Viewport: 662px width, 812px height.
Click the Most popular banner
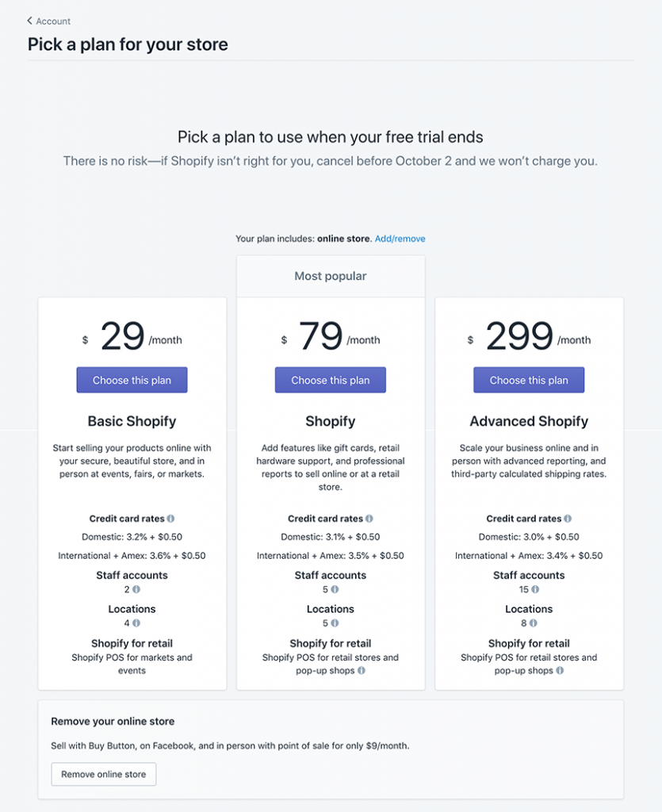tap(331, 276)
